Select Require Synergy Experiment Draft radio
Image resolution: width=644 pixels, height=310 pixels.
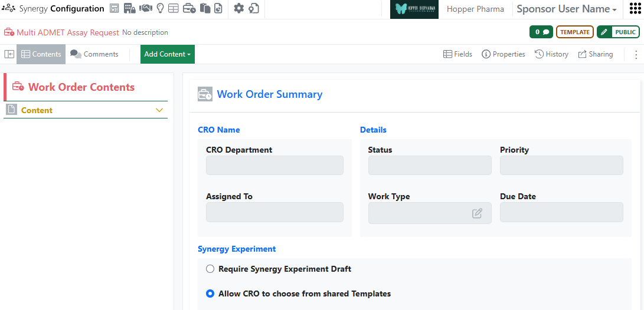click(x=210, y=269)
